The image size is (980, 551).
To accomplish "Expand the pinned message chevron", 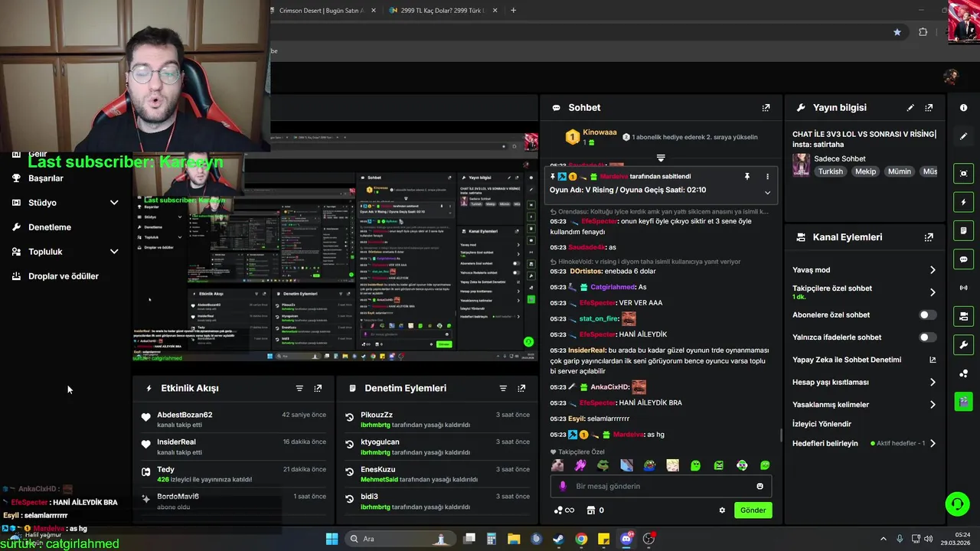I will click(x=767, y=193).
